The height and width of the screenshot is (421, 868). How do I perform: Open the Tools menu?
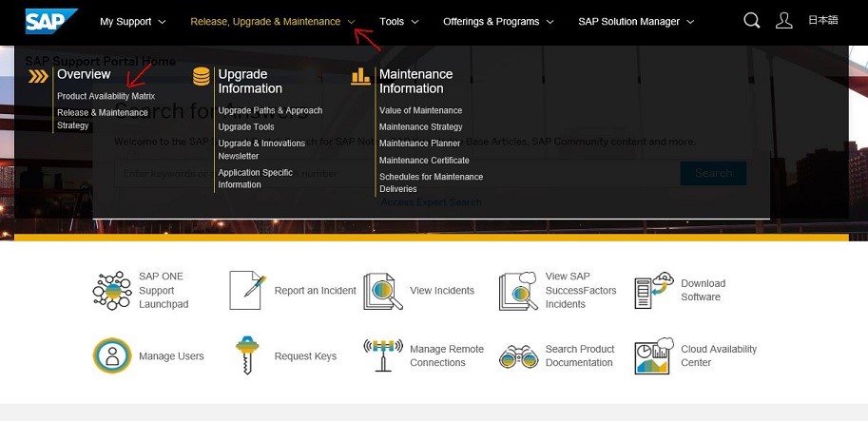pyautogui.click(x=392, y=22)
